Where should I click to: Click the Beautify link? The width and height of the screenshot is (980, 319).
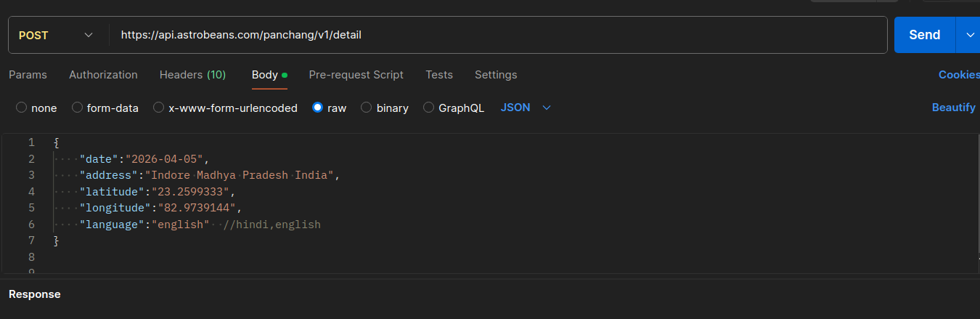pos(953,108)
